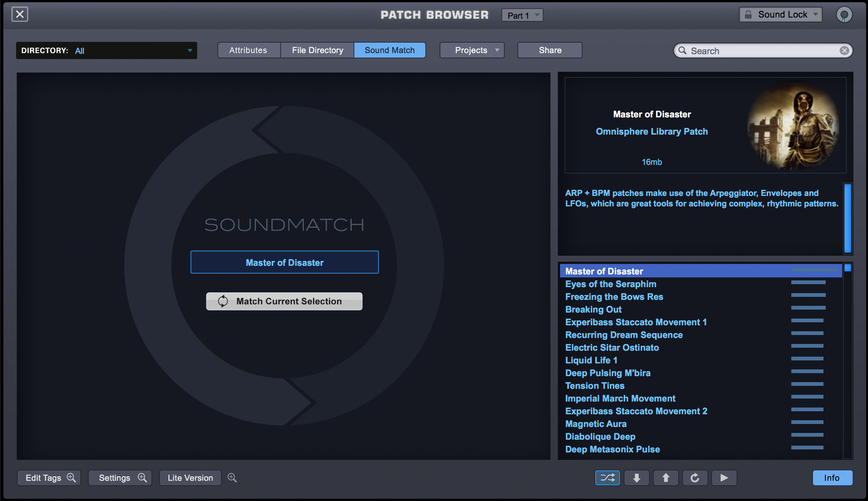The image size is (868, 501).
Task: Click the Settings magnifier icon
Action: (x=143, y=477)
